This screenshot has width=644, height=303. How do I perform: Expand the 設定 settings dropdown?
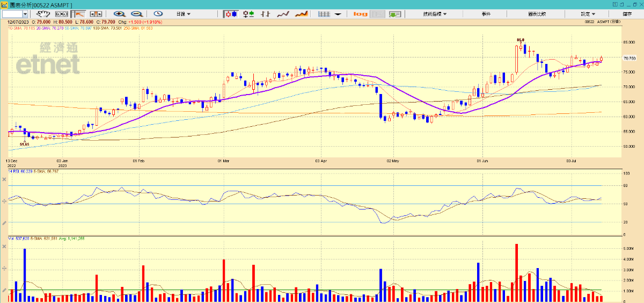(588, 13)
